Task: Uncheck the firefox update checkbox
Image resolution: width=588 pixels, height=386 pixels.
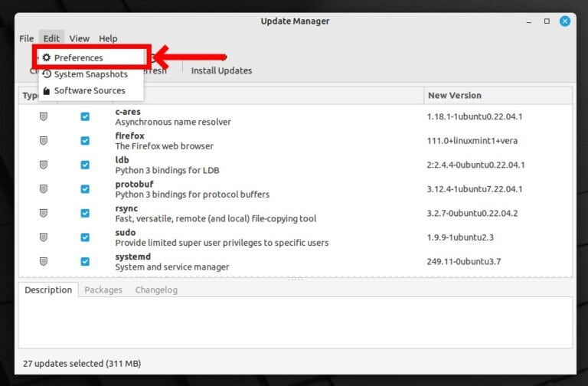Action: pyautogui.click(x=85, y=141)
